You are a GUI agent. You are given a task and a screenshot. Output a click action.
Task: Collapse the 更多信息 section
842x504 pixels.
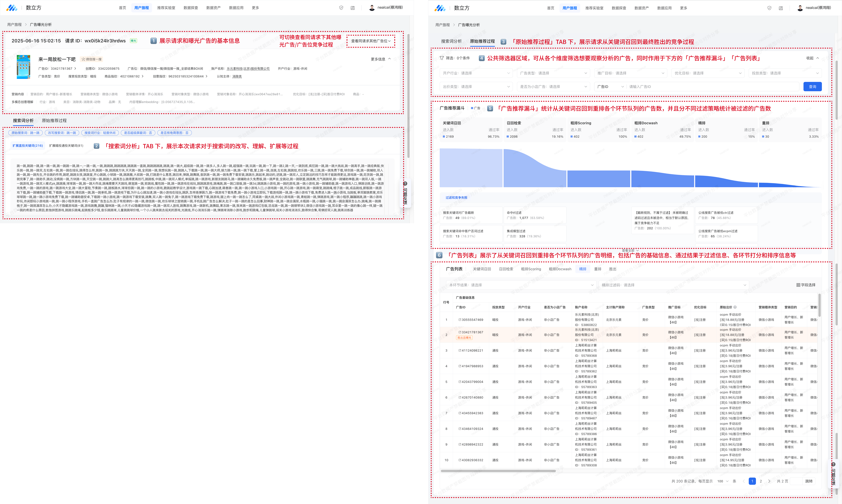tap(380, 59)
